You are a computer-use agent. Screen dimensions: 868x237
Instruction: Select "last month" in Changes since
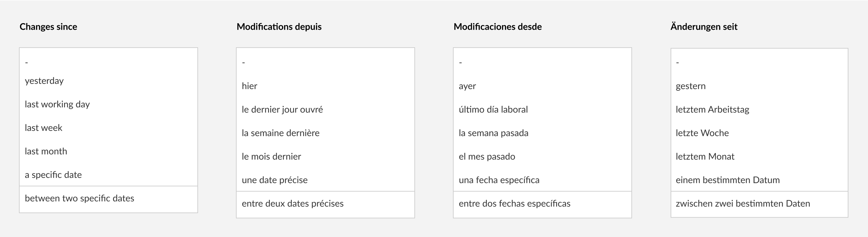[x=45, y=151]
